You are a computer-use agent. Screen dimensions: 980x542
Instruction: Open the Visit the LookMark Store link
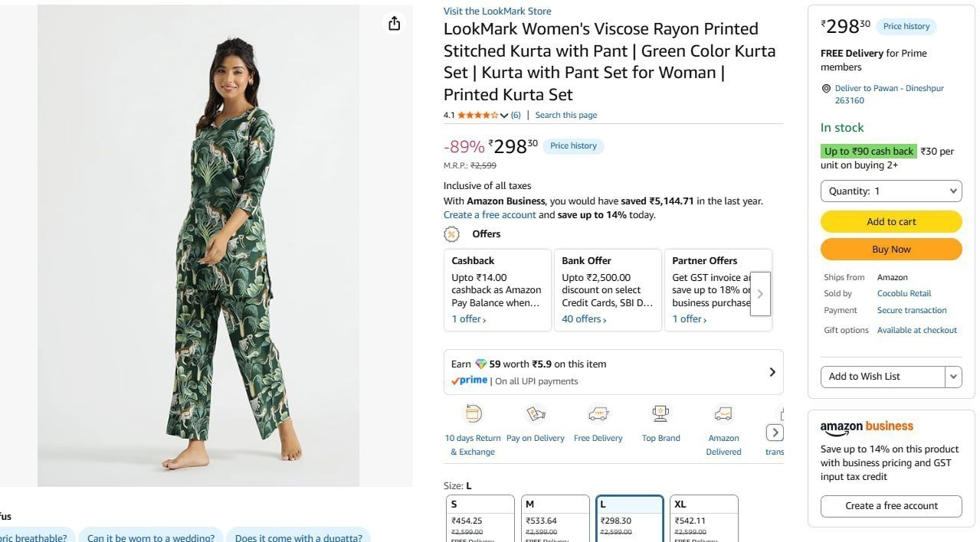[x=497, y=11]
